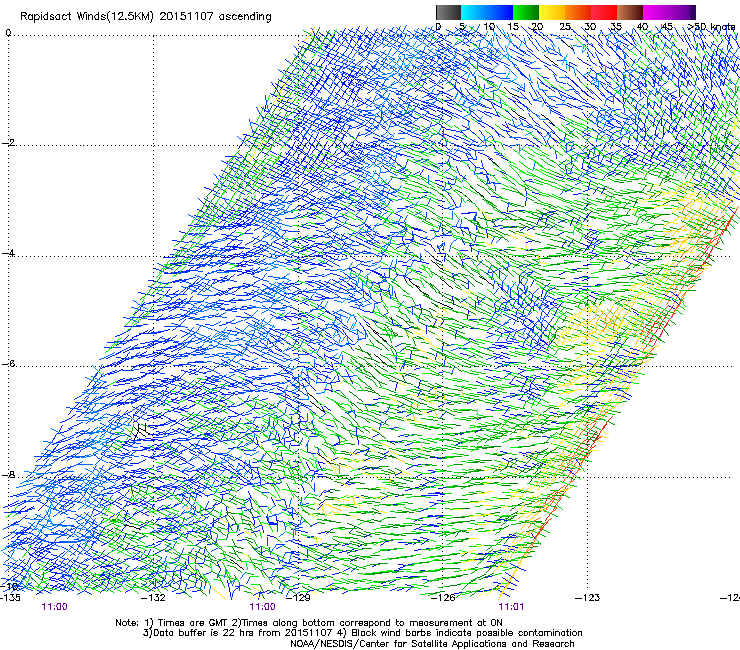Click the legend tick label "25"
The image size is (740, 650).
pos(565,27)
